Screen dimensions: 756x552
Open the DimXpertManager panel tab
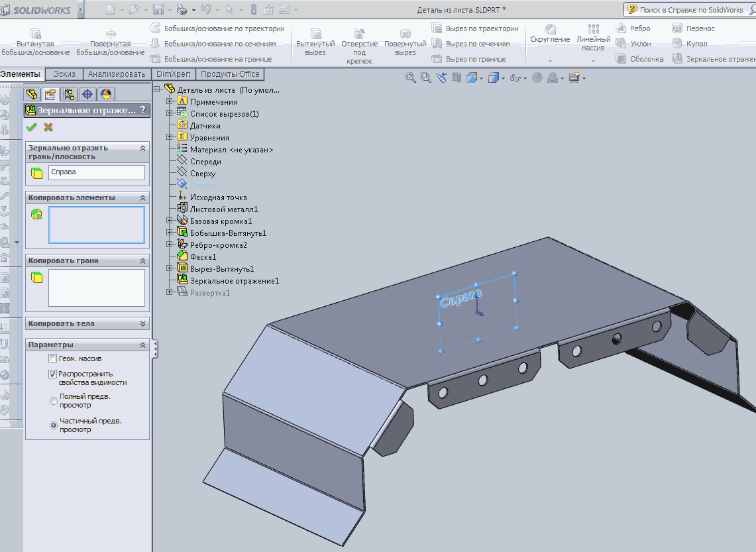[x=87, y=94]
